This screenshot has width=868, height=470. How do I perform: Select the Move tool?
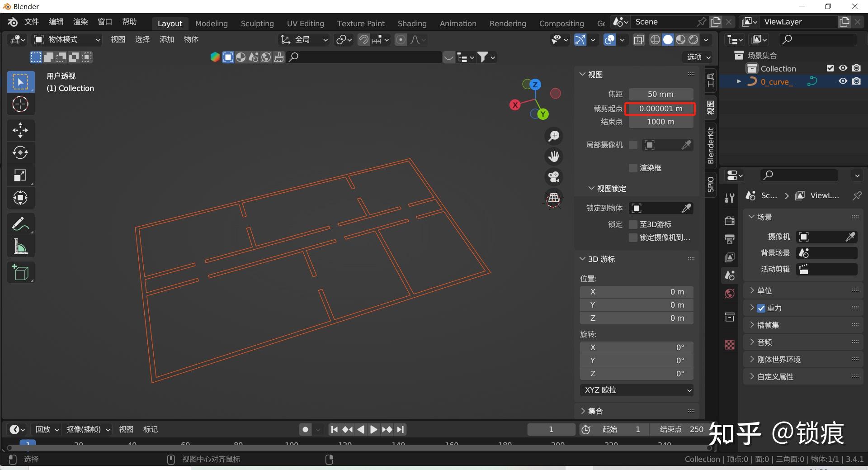[20, 130]
